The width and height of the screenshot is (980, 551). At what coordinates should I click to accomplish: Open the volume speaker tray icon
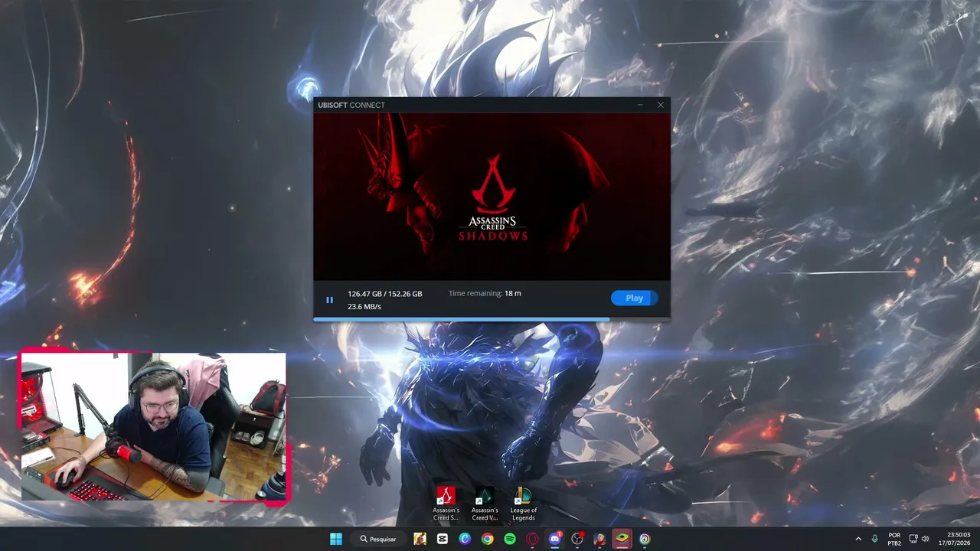(925, 539)
